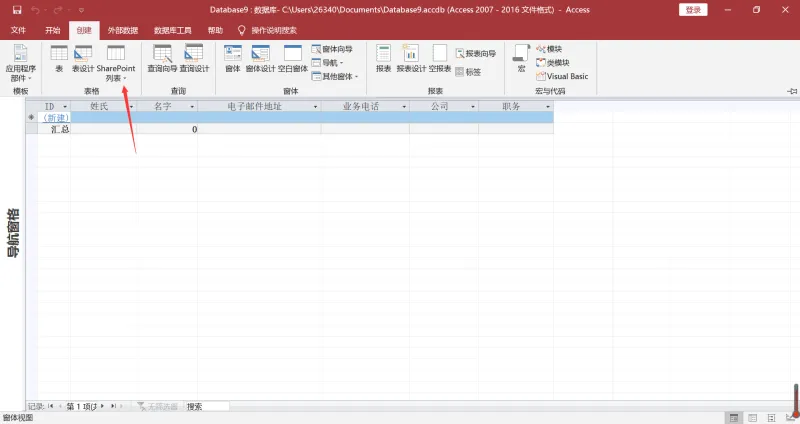Insert a 类模块 class module
Image resolution: width=800 pixels, height=424 pixels.
point(553,63)
